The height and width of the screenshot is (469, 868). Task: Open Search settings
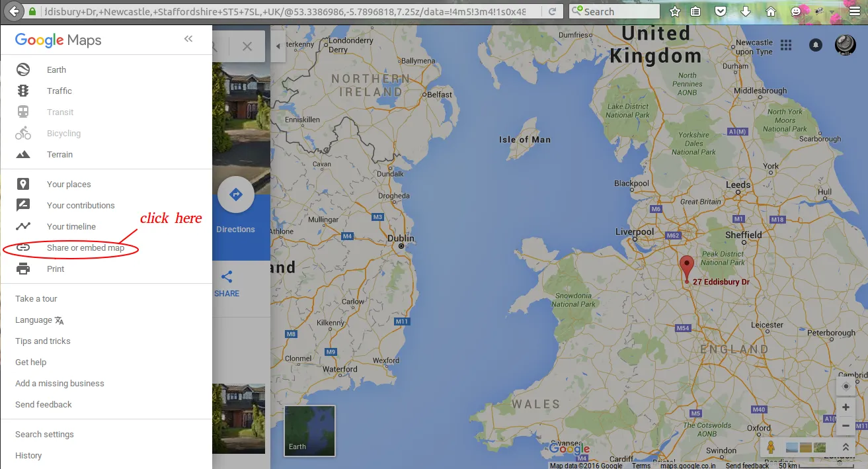(x=44, y=435)
